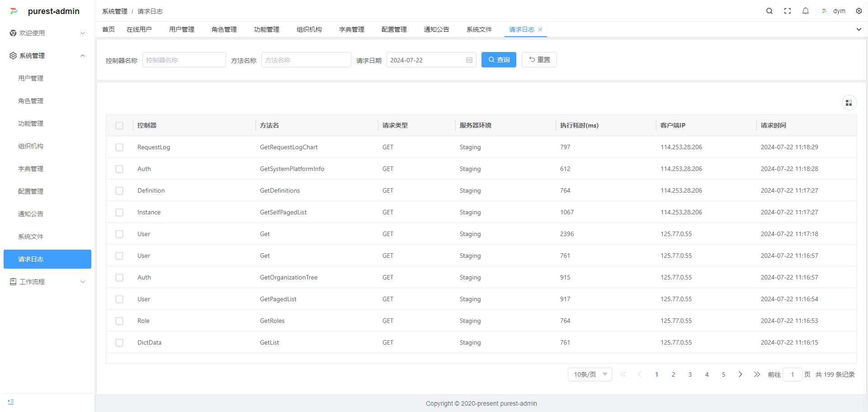Viewport: 868px width, 412px height.
Task: Switch to the 用户管理 tab
Action: (x=182, y=29)
